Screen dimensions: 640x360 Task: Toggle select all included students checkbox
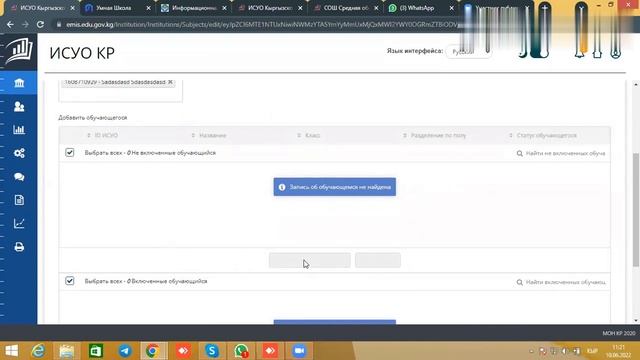70,281
